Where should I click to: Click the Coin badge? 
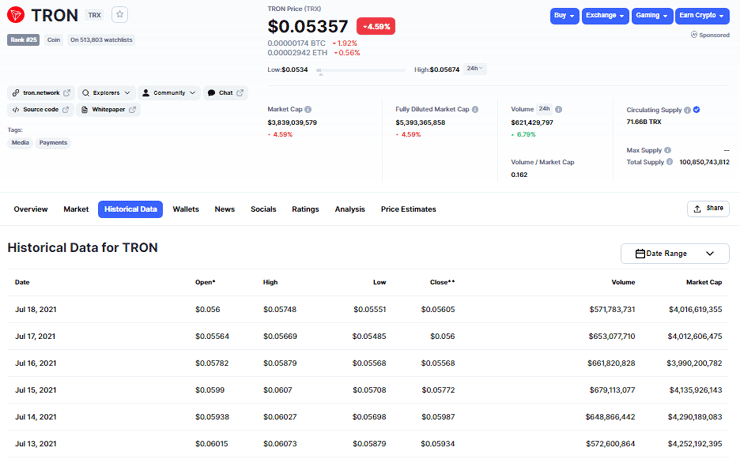tap(53, 40)
